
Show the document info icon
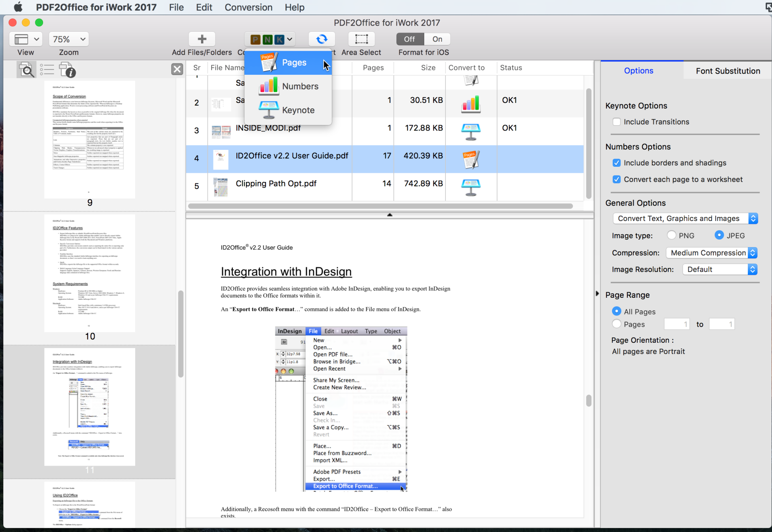pyautogui.click(x=67, y=70)
